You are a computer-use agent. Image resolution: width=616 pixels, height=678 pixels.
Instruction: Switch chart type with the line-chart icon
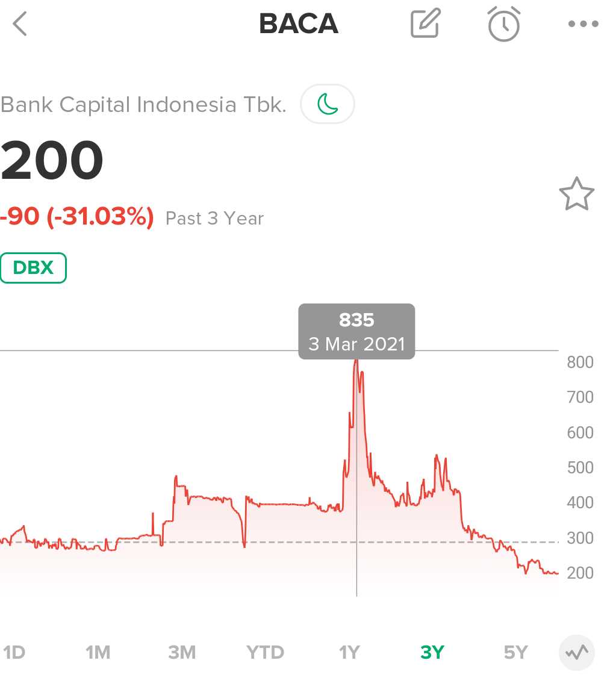pyautogui.click(x=576, y=653)
